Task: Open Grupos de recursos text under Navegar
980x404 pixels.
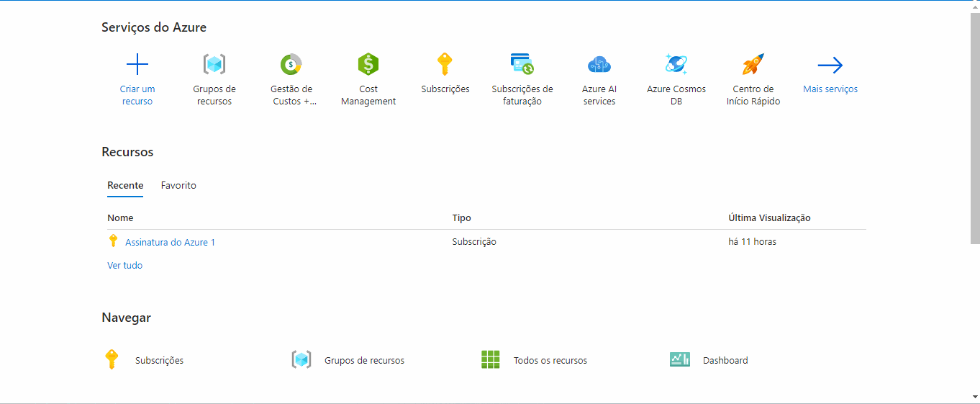Action: [x=364, y=361]
